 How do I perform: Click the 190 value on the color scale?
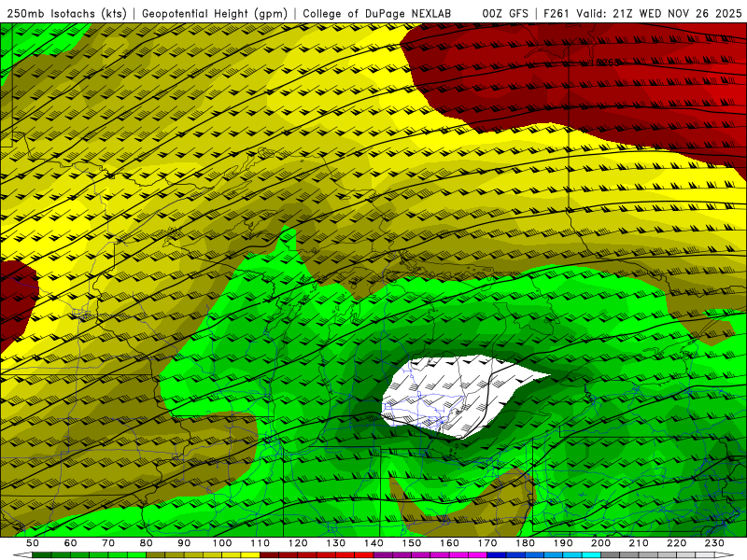click(x=563, y=543)
